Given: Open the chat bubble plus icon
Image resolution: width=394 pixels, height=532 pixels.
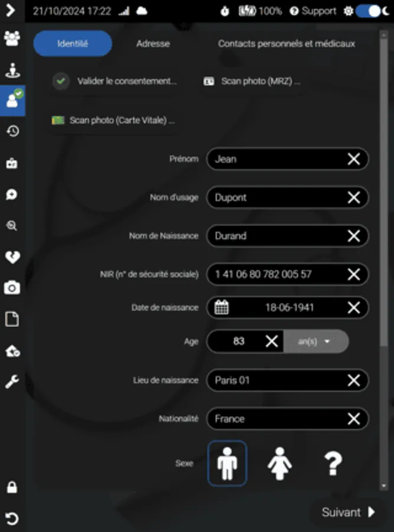Looking at the screenshot, I should [x=12, y=194].
